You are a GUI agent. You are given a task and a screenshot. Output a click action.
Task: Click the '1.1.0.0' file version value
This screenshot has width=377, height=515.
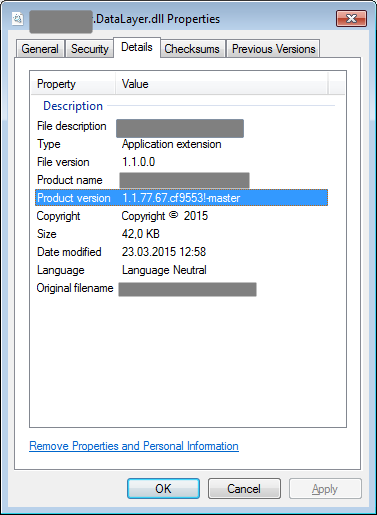click(x=138, y=162)
